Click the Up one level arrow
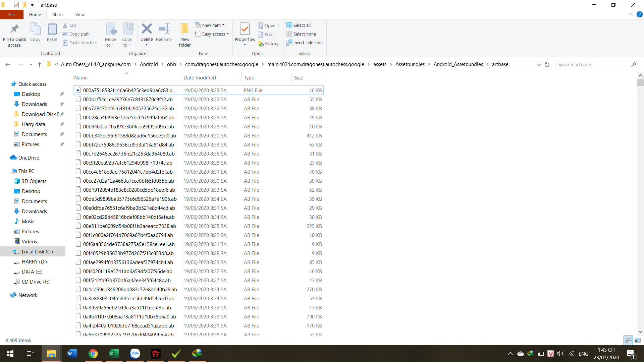Viewport: 644px width, 362px height. click(x=40, y=65)
